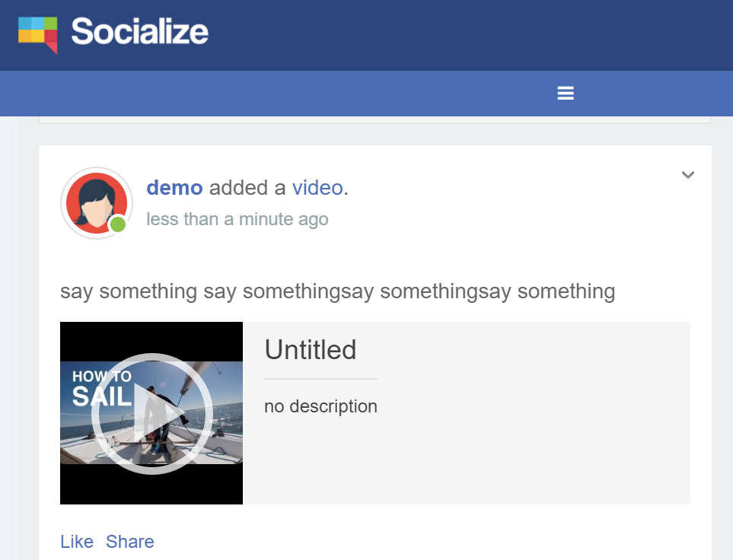Follow the "video" link in post header
The image size is (733, 560).
pos(317,187)
